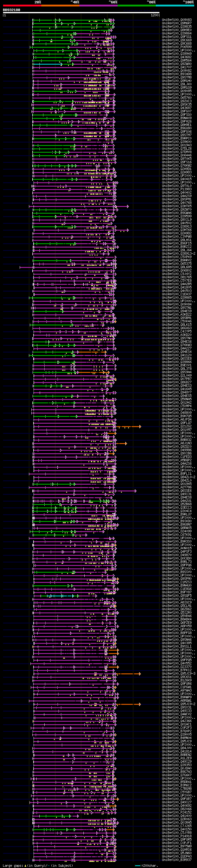
Task: Select the UniRef100_Q6SSE6 label
Action: pyautogui.click(x=177, y=491)
